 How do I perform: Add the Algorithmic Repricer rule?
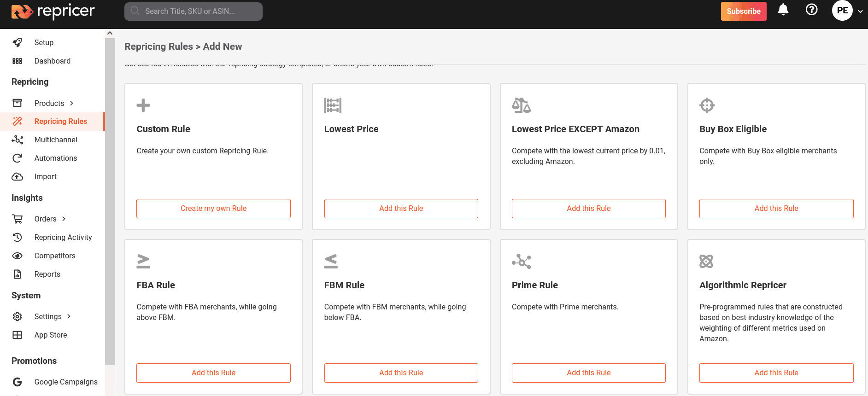tap(776, 373)
